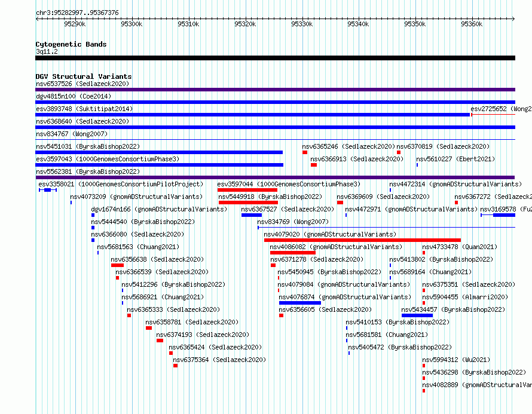532x414 pixels.
Task: Click the red marker under nsv6365333
Action: (x=129, y=315)
